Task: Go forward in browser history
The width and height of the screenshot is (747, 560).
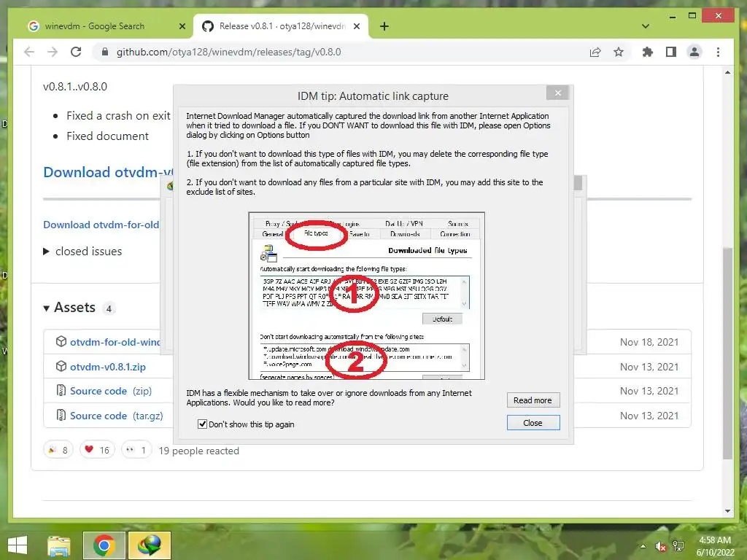Action: pos(53,52)
